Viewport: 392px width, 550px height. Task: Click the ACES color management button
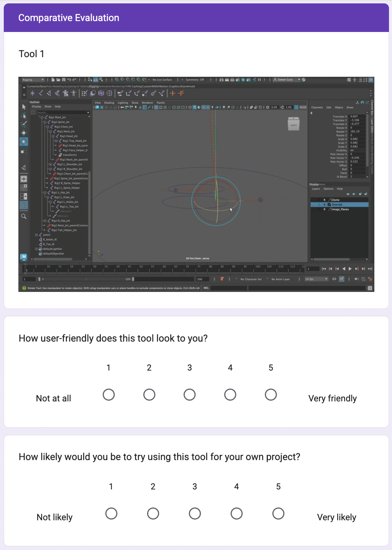pos(303,107)
